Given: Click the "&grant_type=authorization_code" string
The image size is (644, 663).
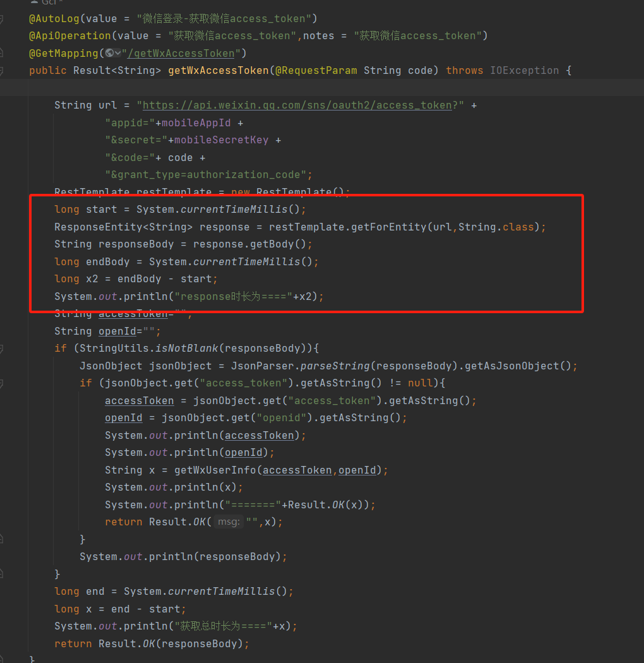Looking at the screenshot, I should pos(206,175).
